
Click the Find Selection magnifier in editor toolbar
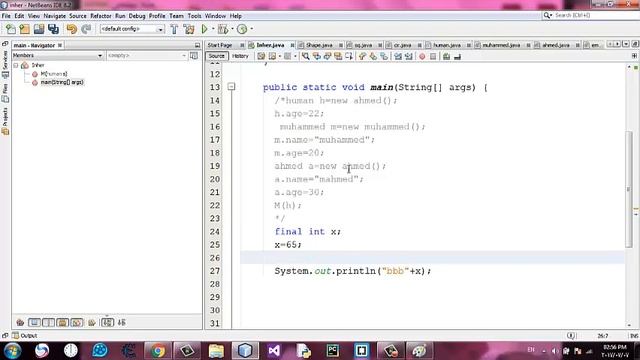coord(305,56)
